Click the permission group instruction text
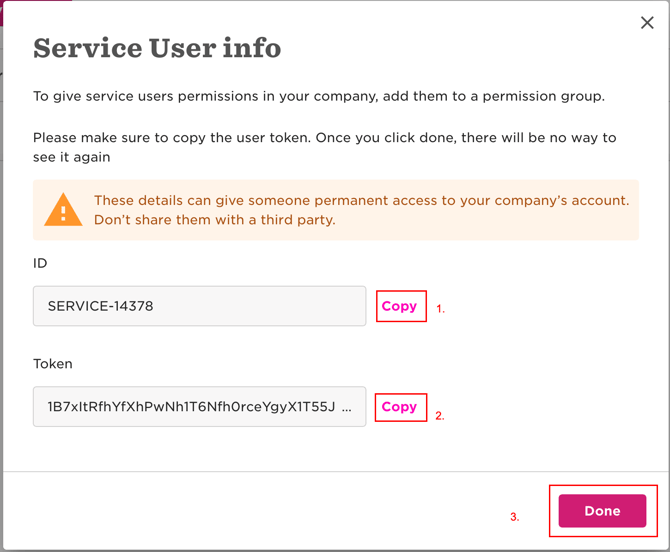Screen dimensions: 670x552 [319, 97]
